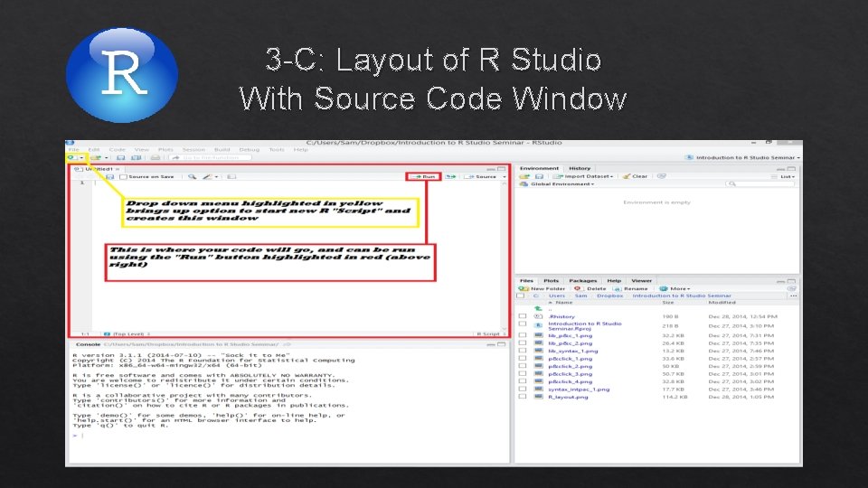Switch to the Packages tab
This screenshot has height=488, width=868.
(583, 280)
